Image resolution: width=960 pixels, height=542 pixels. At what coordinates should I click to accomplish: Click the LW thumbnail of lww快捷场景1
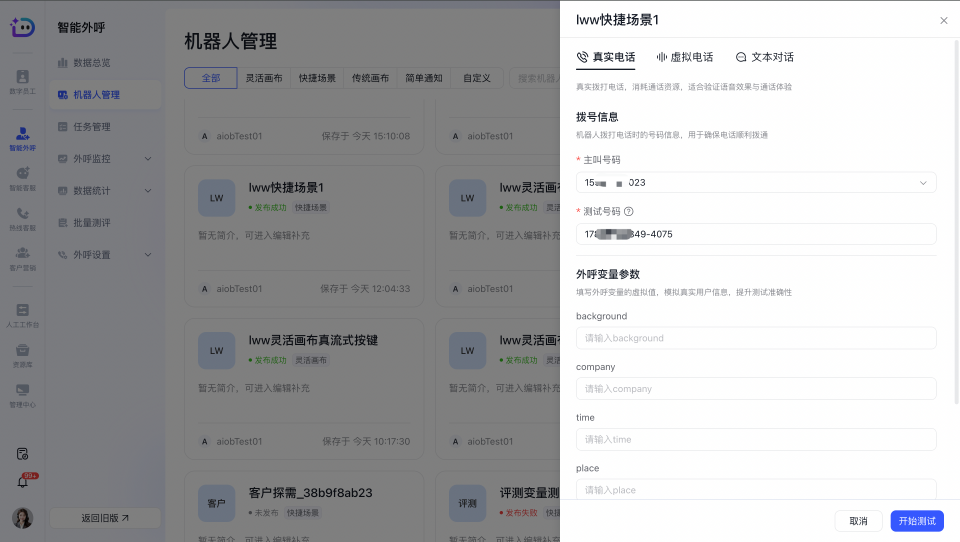(x=217, y=198)
